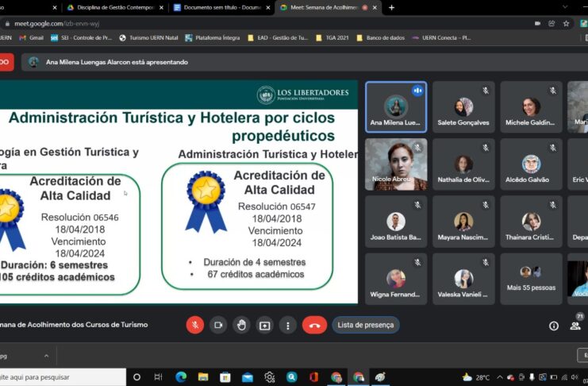
Task: Open the Plataforma Íntegra bookmark
Action: point(212,38)
